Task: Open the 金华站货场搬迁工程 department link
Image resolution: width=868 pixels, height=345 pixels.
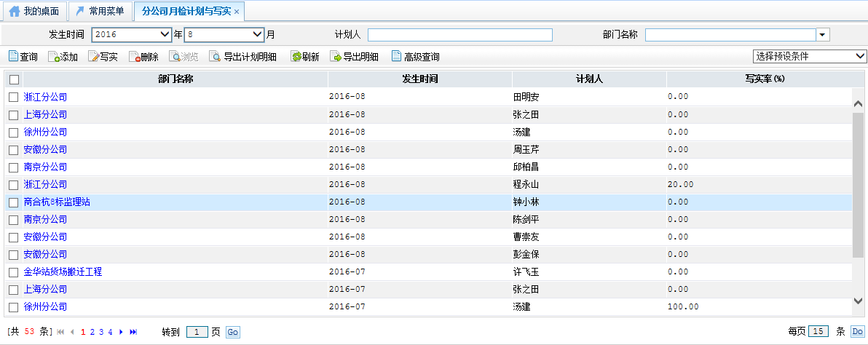Action: coord(63,271)
